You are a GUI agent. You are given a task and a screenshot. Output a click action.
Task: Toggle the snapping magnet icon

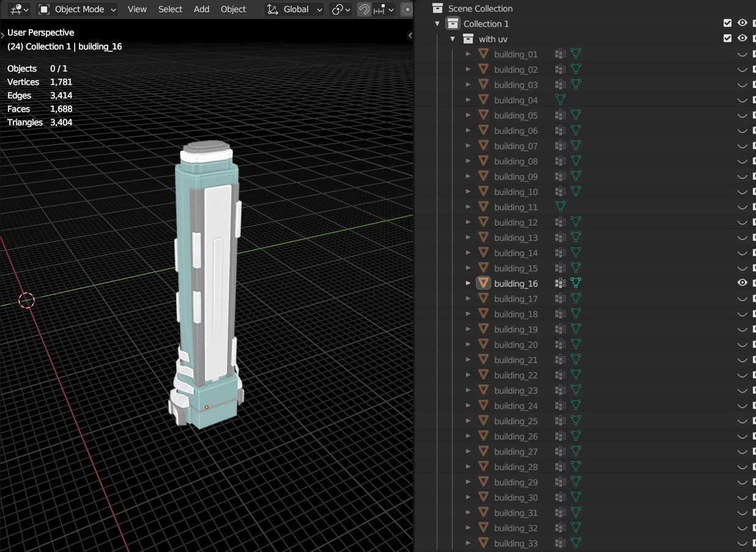(364, 9)
